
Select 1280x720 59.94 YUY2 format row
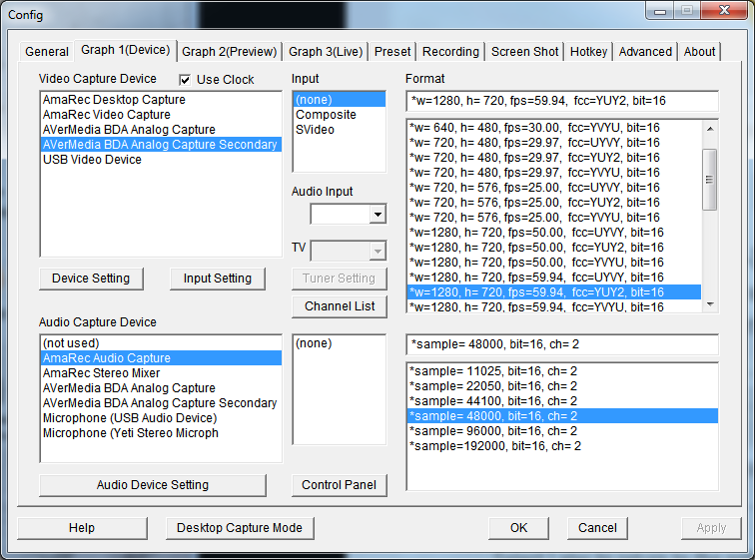(554, 292)
